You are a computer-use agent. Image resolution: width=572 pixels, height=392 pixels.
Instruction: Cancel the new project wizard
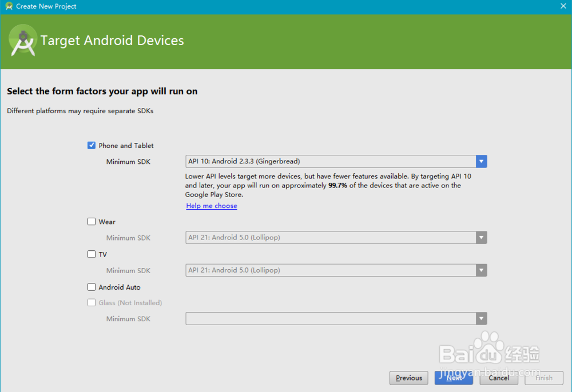(x=499, y=378)
